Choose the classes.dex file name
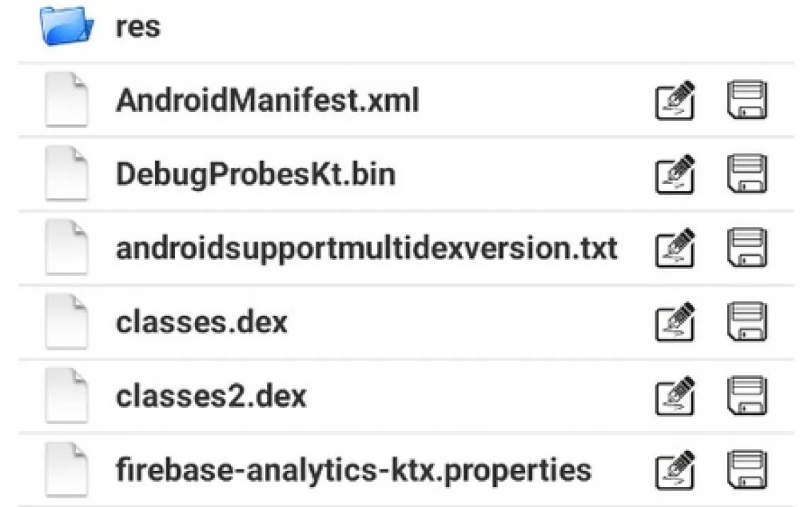This screenshot has width=812, height=507. pyautogui.click(x=201, y=323)
